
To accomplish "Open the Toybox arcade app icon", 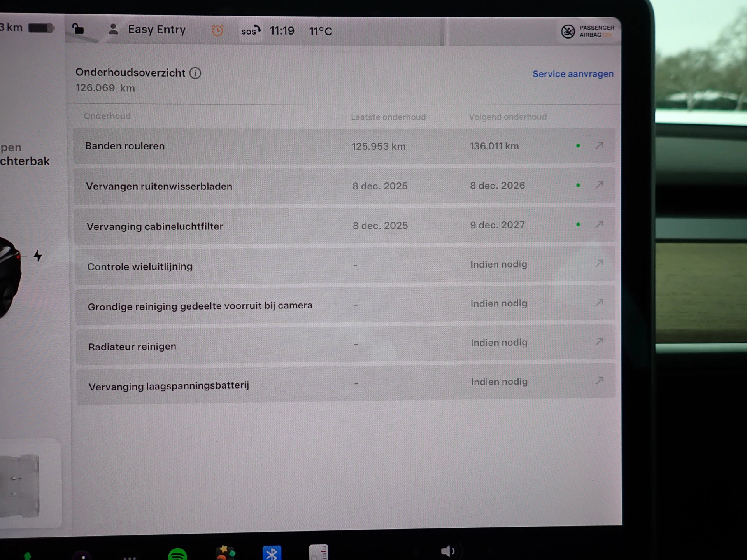I will tap(225, 553).
